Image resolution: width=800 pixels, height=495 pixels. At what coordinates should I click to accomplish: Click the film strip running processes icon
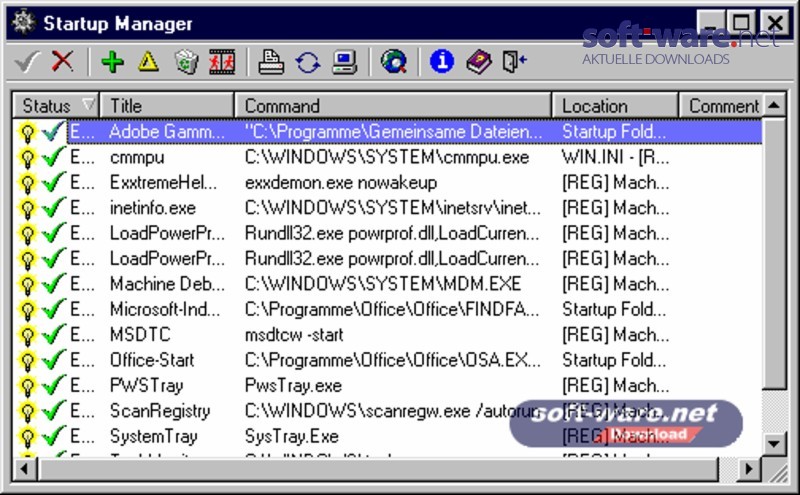click(x=222, y=62)
